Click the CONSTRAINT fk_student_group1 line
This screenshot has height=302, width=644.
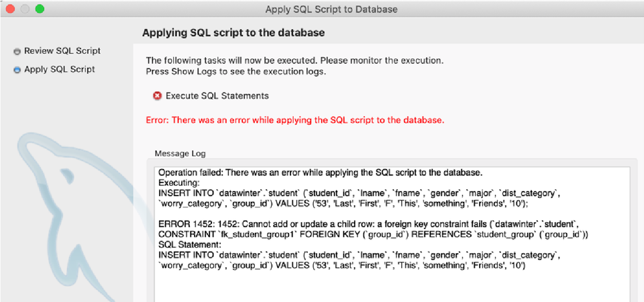374,235
